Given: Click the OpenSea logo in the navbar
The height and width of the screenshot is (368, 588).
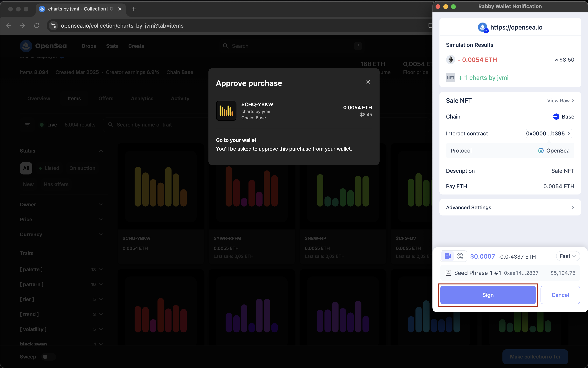Looking at the screenshot, I should pyautogui.click(x=43, y=46).
